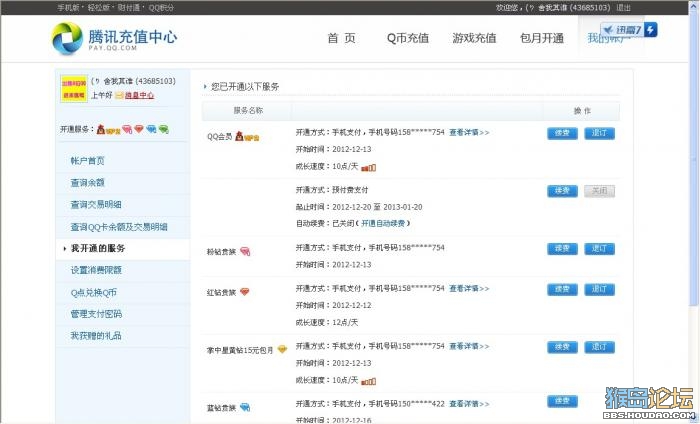
Task: Click the QQ会员 VIP icon under 开通服务
Action: pos(108,129)
